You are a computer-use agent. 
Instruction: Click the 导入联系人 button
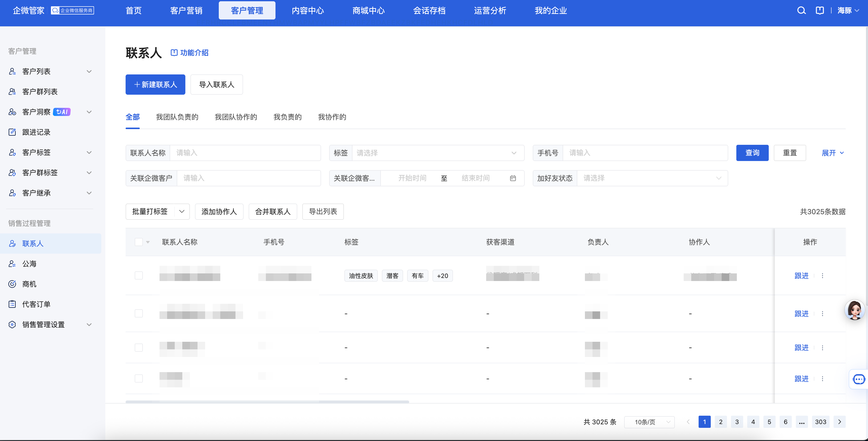point(217,85)
